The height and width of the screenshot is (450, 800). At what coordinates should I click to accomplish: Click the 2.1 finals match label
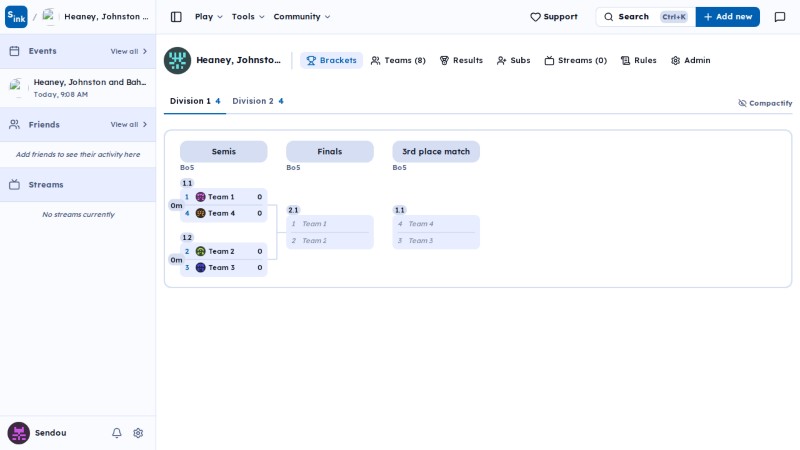(x=293, y=210)
